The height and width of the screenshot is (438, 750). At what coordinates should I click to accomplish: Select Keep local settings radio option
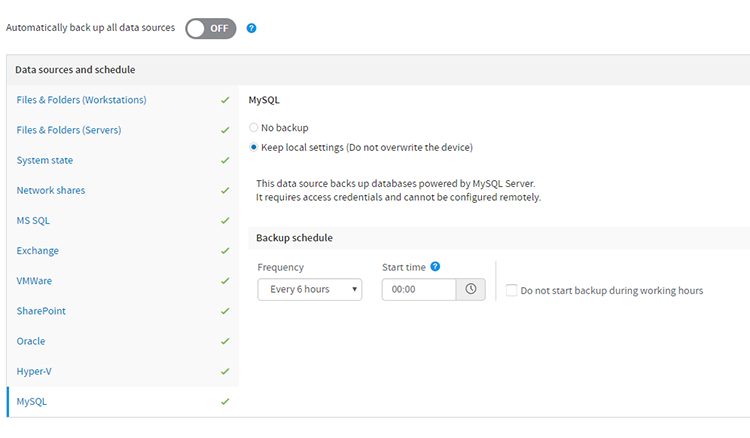coord(254,148)
